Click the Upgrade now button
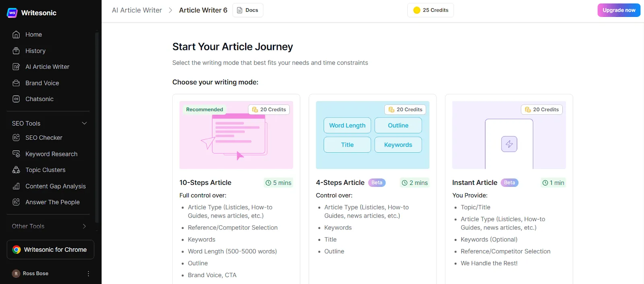This screenshot has height=284, width=644. pos(619,10)
